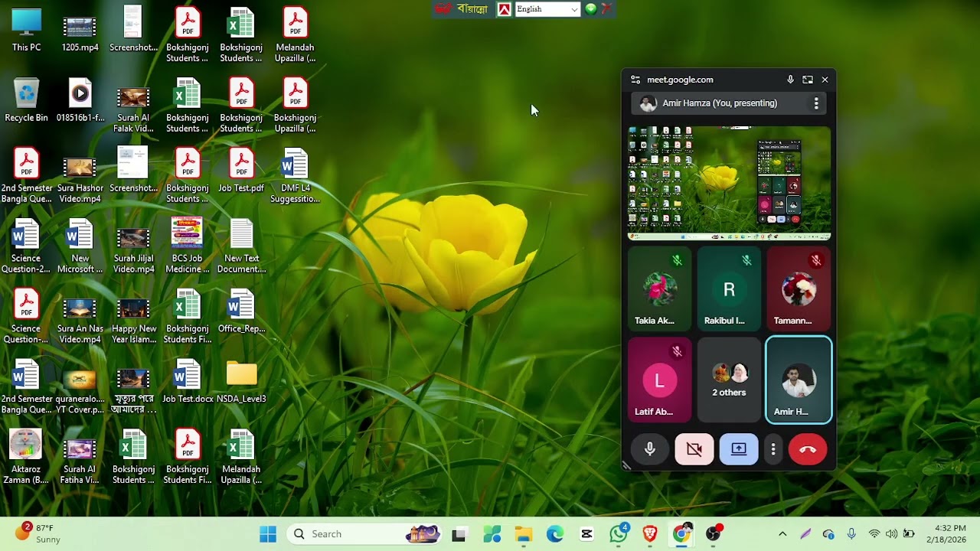The image size is (980, 551).
Task: Mute microphone in Meet mini window
Action: [x=649, y=449]
